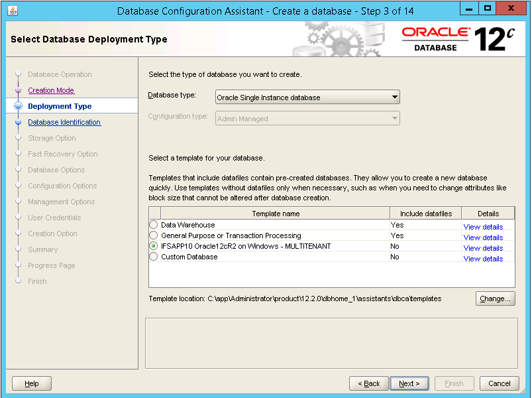Click the Creation Mode step bullet icon
532x398 pixels.
[19, 90]
